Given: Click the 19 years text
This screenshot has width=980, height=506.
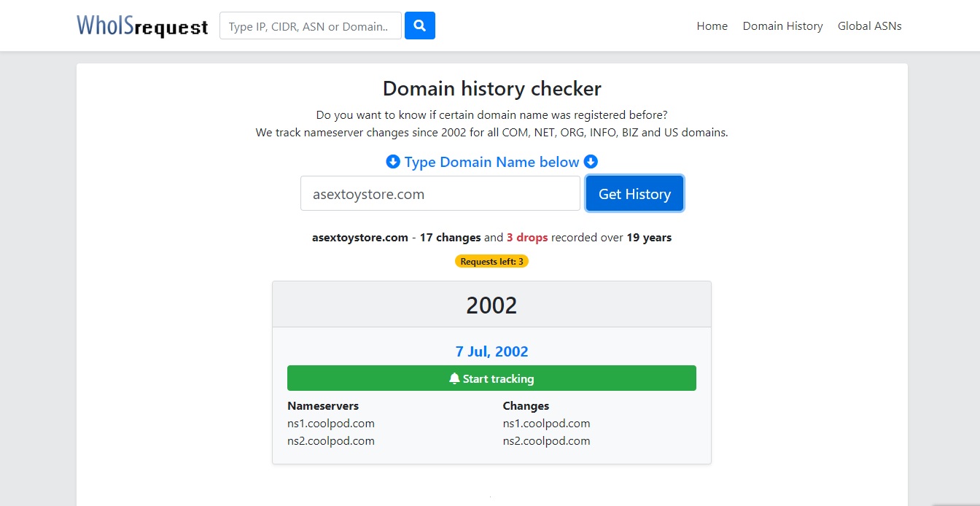Looking at the screenshot, I should tap(649, 237).
